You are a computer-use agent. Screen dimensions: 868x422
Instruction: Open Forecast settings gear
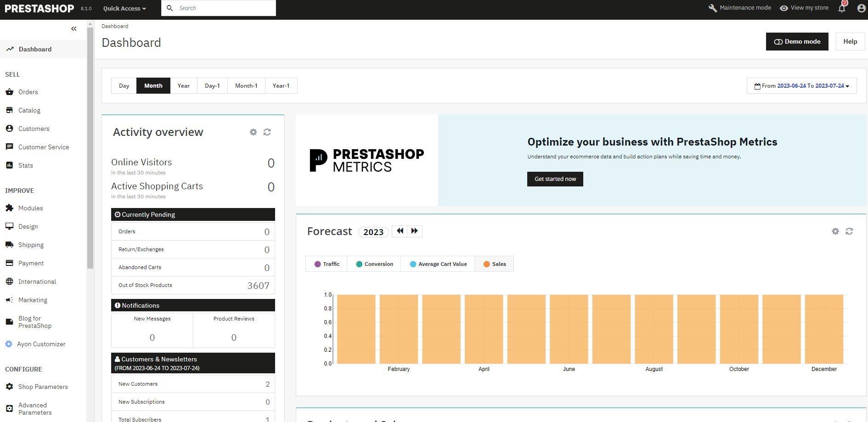pyautogui.click(x=835, y=231)
